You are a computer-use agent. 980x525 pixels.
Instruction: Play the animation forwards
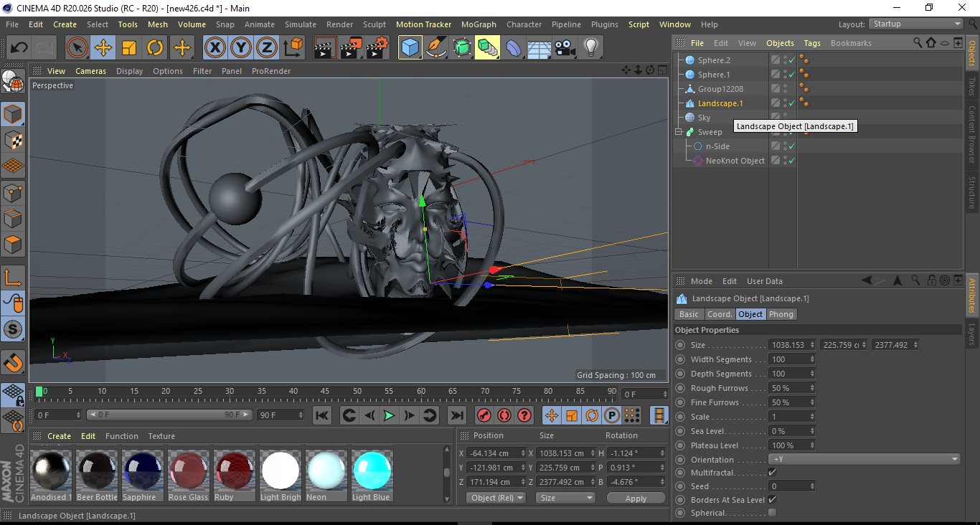[389, 415]
